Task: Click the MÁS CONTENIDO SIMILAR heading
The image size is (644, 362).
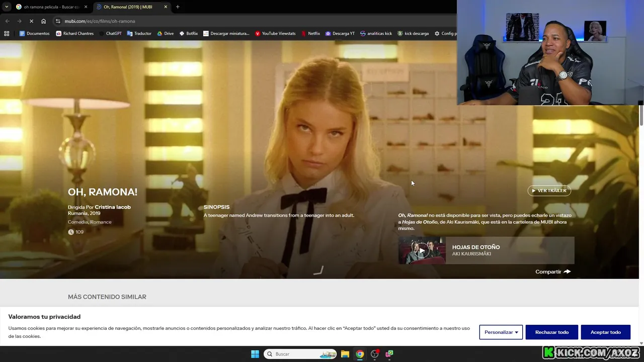Action: tap(107, 297)
